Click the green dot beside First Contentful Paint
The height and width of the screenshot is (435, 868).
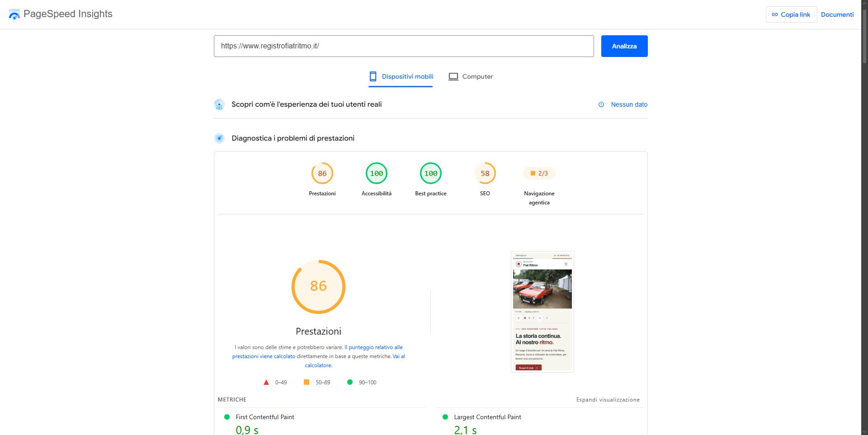point(227,417)
